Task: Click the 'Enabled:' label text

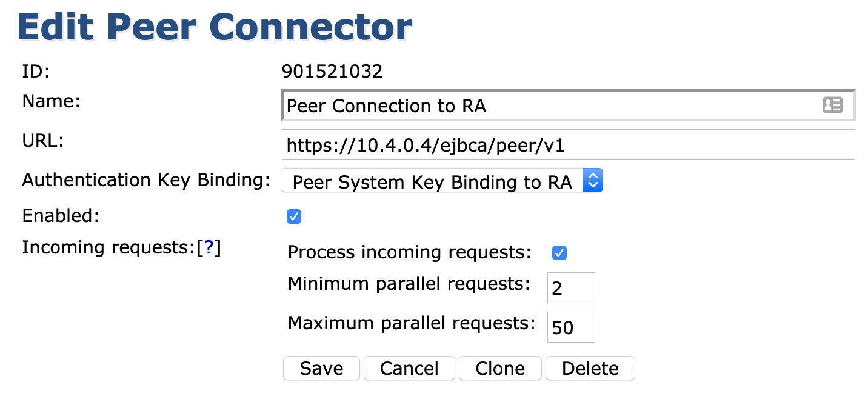Action: 61,216
